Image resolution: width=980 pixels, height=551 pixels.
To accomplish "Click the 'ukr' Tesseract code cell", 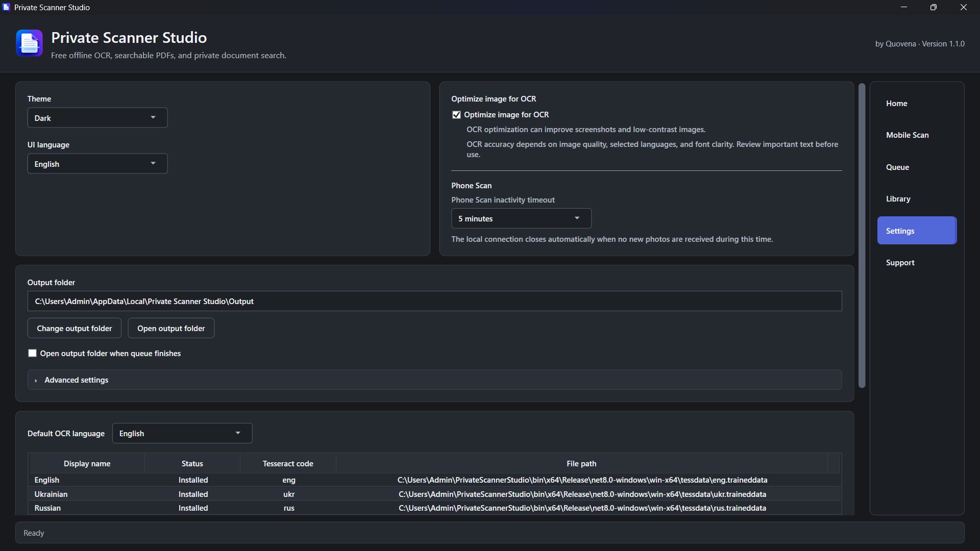I will point(289,494).
